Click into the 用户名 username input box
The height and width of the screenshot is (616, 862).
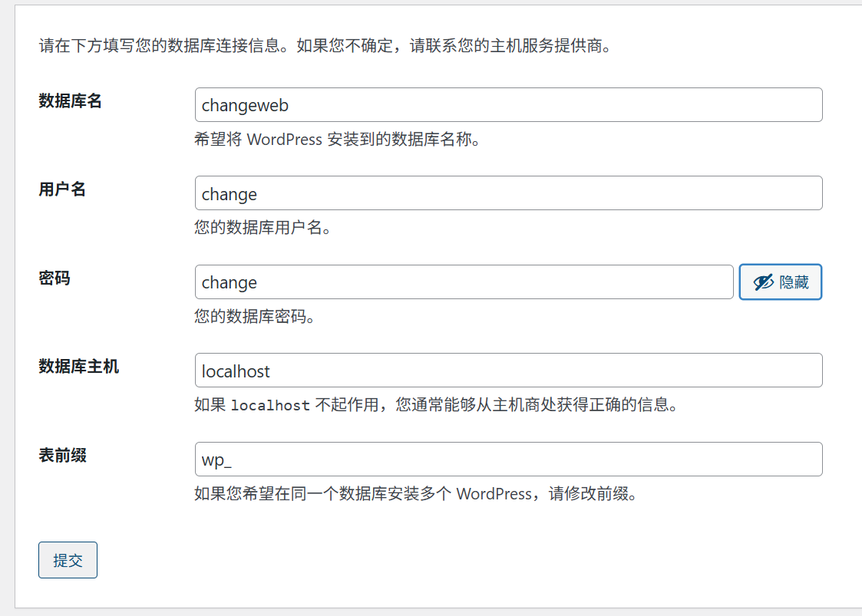[508, 193]
